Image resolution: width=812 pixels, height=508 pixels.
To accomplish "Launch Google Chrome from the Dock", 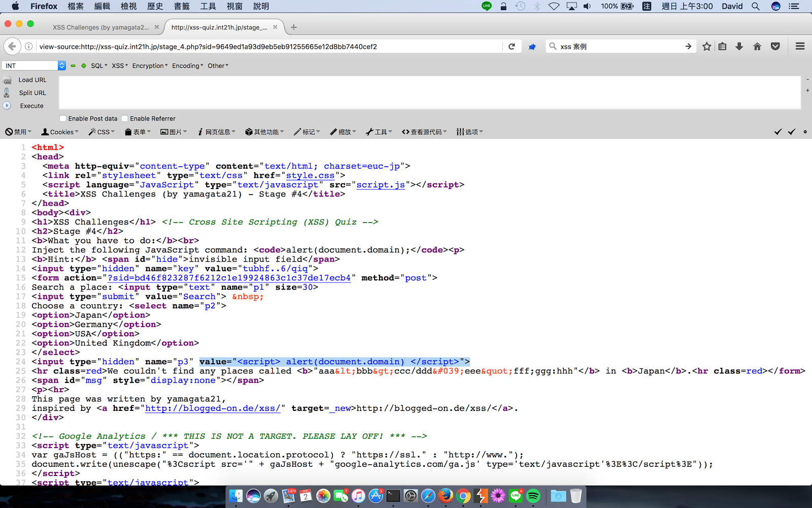I will 463,496.
